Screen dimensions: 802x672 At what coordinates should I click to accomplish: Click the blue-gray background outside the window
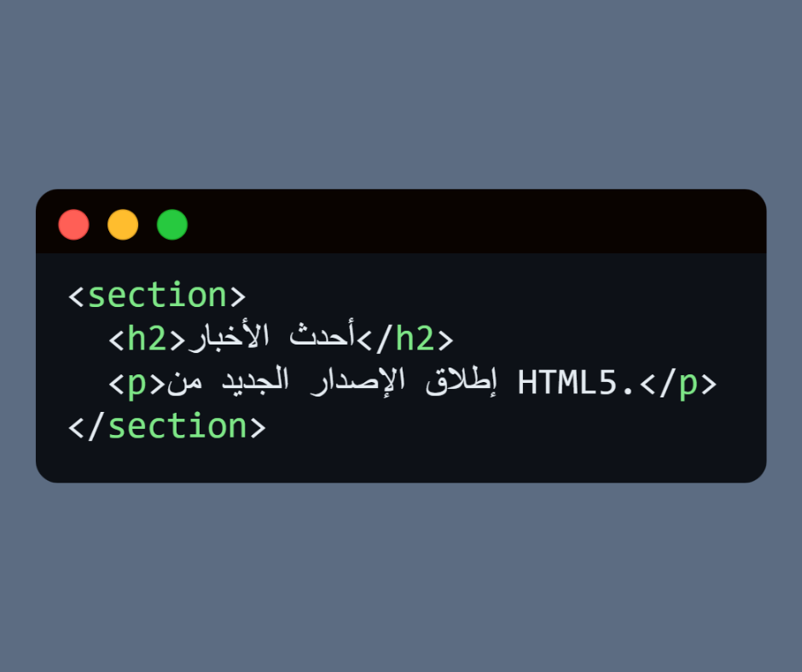401,102
